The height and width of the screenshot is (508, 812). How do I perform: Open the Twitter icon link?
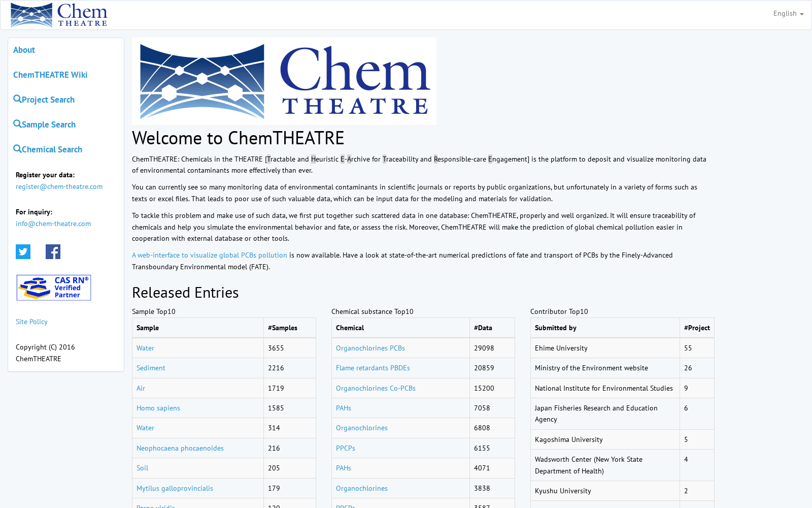(23, 251)
